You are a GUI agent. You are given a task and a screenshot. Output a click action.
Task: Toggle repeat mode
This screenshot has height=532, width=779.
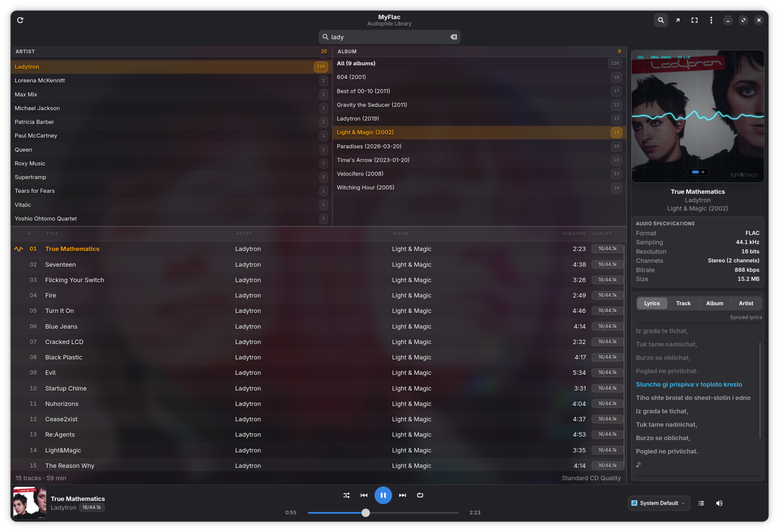tap(420, 495)
